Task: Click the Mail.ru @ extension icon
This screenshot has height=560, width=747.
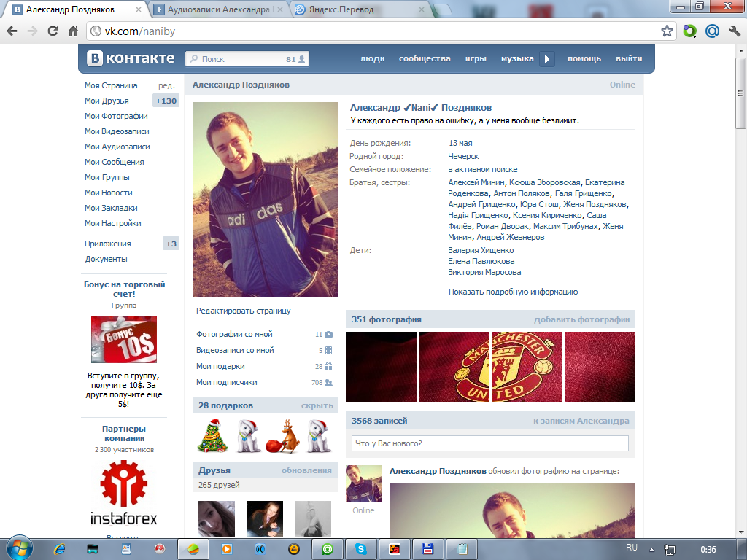Action: coord(712,31)
